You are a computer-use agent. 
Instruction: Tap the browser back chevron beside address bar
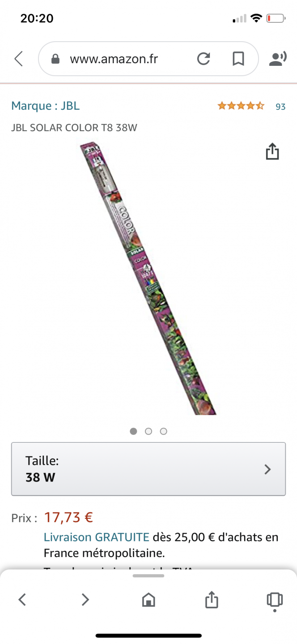pos(18,59)
